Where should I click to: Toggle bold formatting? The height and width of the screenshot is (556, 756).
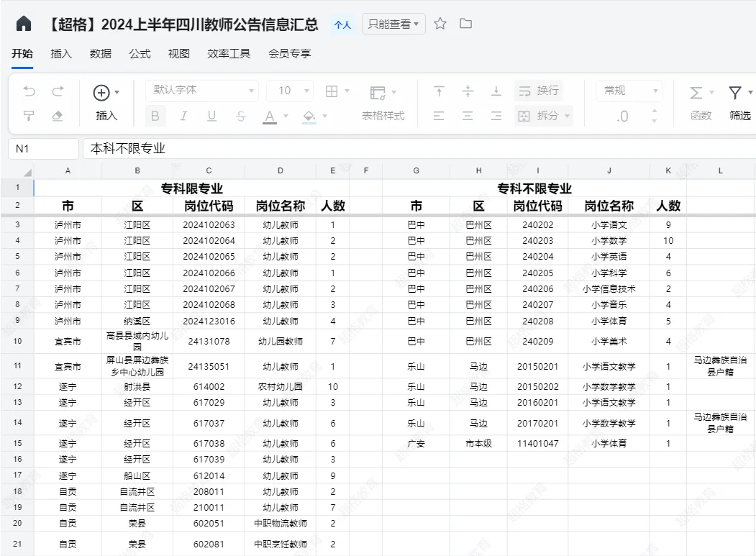(154, 115)
